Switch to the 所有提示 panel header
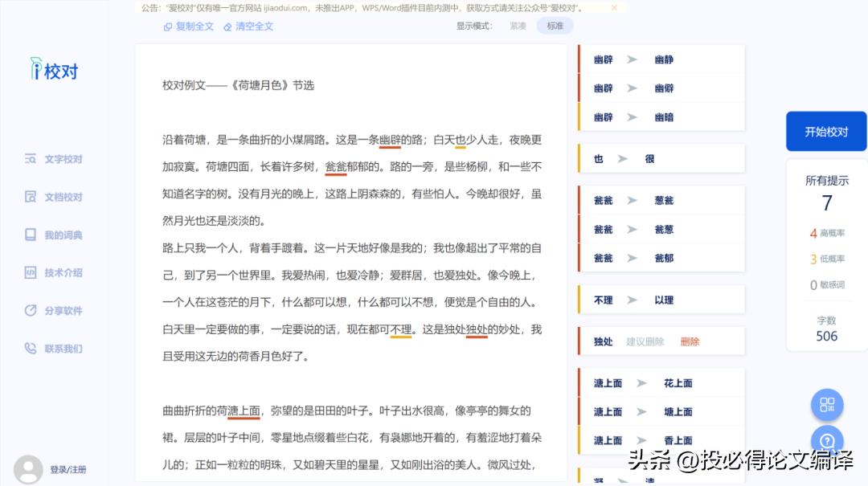This screenshot has height=486, width=868. [826, 180]
